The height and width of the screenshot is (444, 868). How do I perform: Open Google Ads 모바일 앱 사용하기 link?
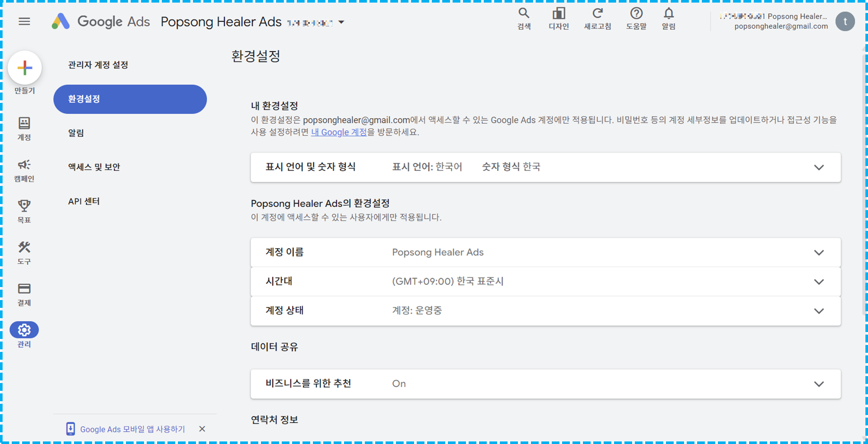point(132,429)
